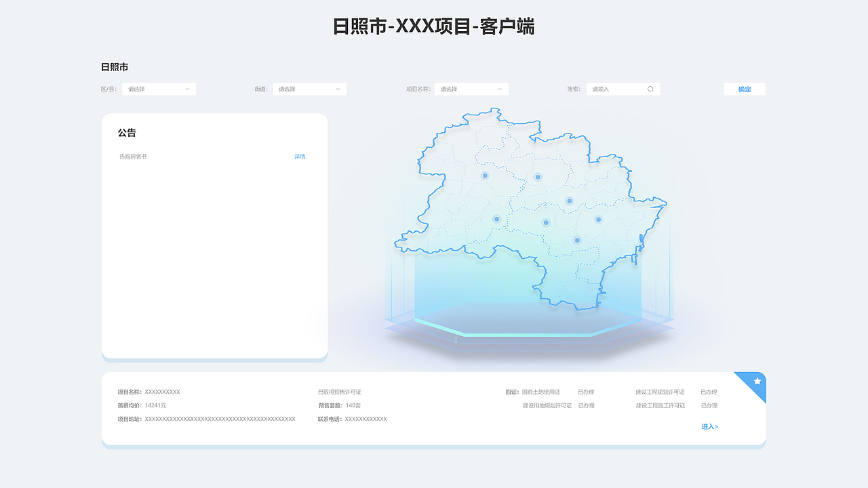
Task: Click the easternmost project marker on map
Action: [x=598, y=219]
